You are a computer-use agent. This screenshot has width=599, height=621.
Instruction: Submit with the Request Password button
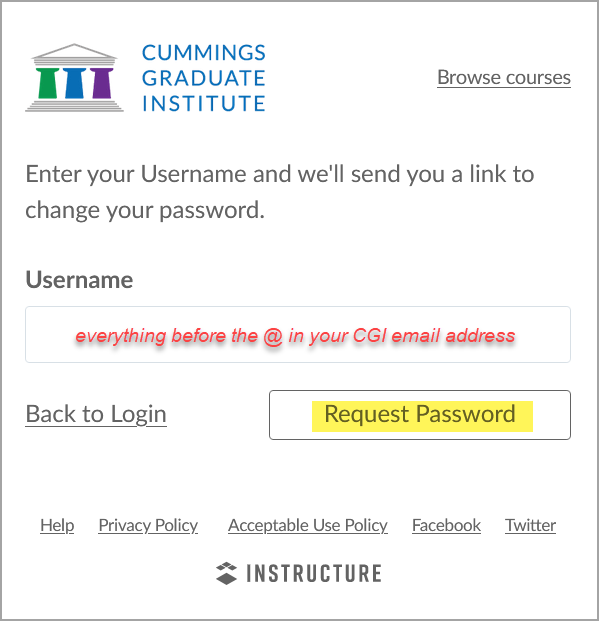pos(420,415)
